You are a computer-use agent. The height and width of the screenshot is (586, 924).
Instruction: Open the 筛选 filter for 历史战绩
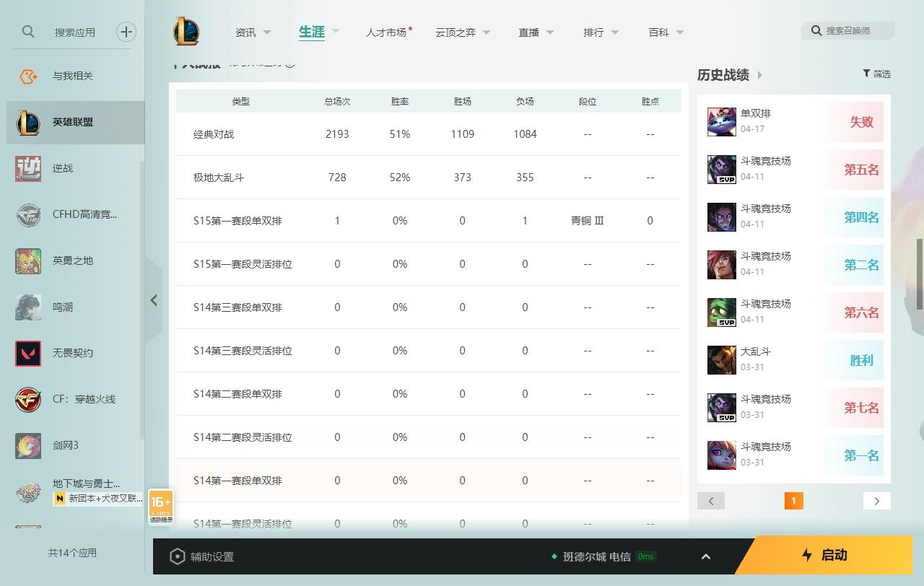point(876,74)
